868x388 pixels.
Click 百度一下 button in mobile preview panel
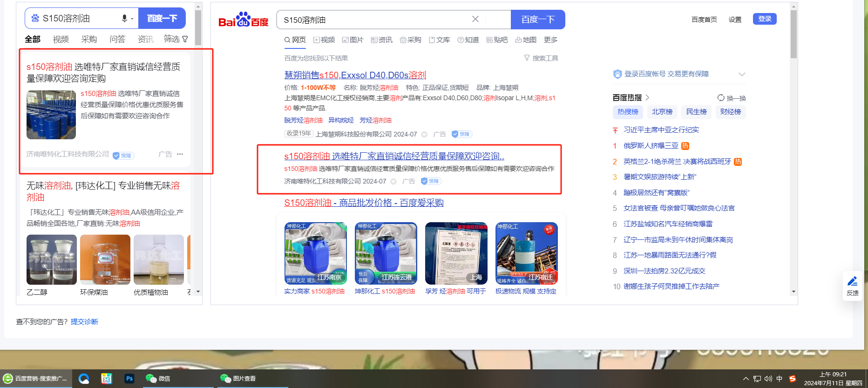pyautogui.click(x=162, y=18)
